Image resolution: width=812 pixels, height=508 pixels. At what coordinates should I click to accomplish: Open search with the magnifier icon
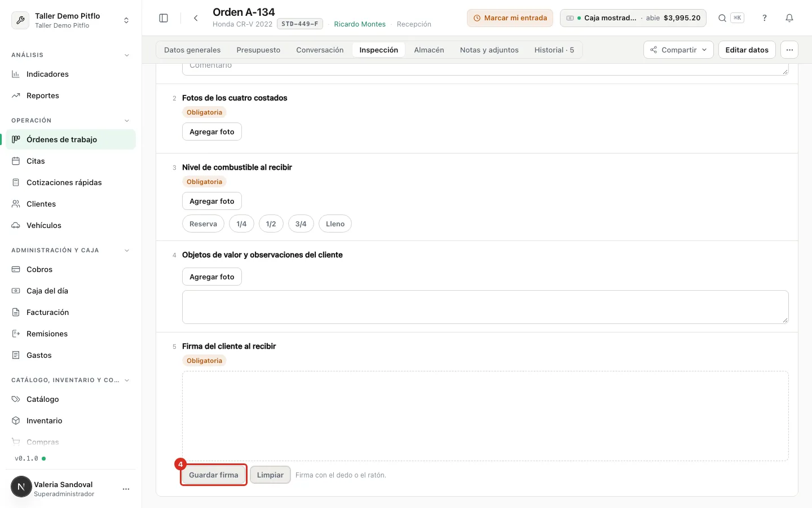click(x=722, y=18)
